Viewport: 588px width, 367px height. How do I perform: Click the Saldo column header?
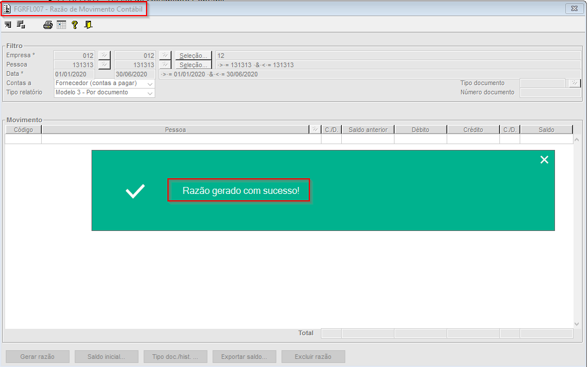[546, 130]
